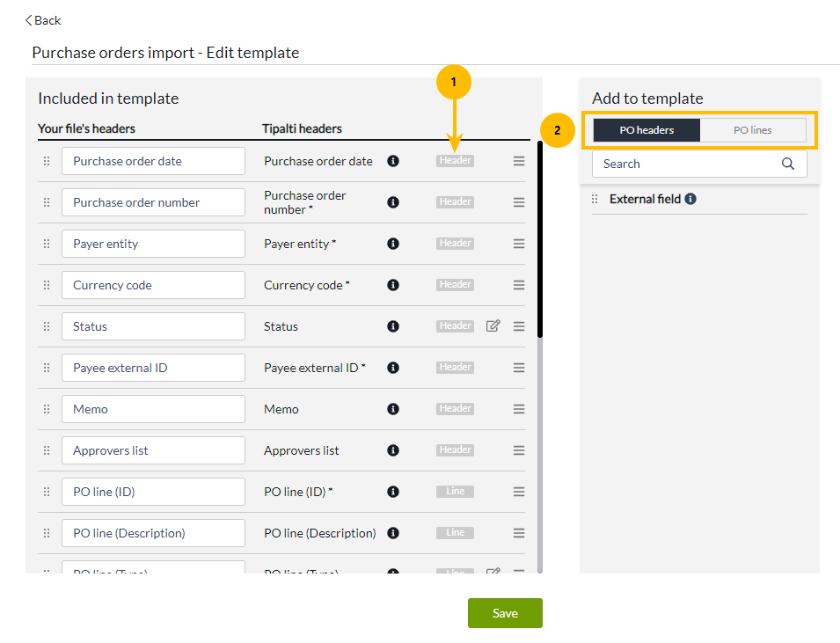
Task: Edit the Approvers list file header field
Action: pos(153,450)
